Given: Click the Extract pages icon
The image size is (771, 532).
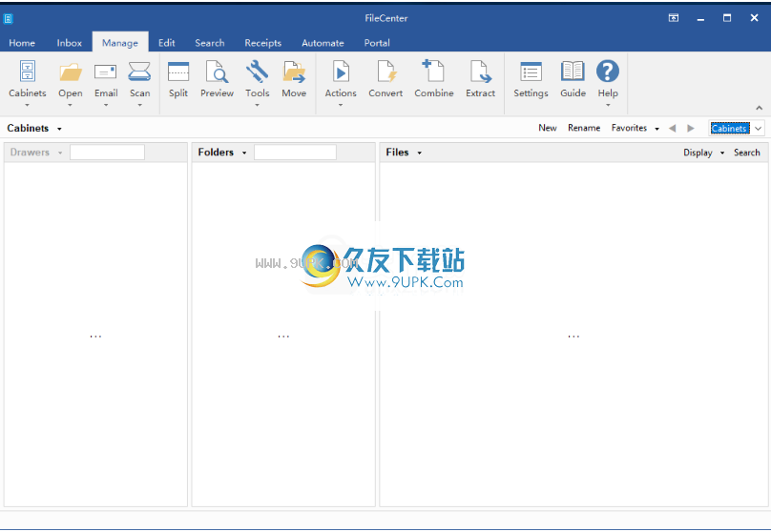Looking at the screenshot, I should click(480, 72).
